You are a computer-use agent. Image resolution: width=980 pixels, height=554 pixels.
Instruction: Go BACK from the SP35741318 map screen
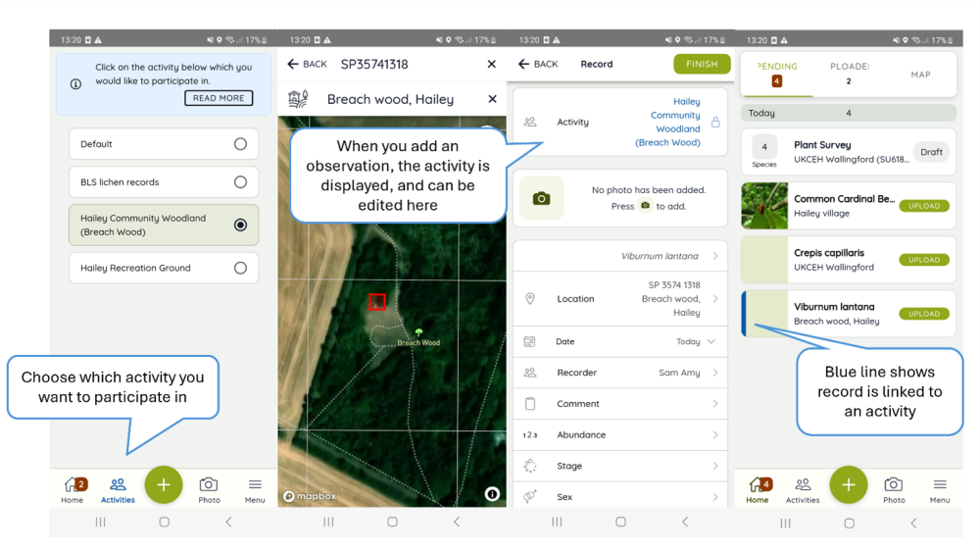307,64
